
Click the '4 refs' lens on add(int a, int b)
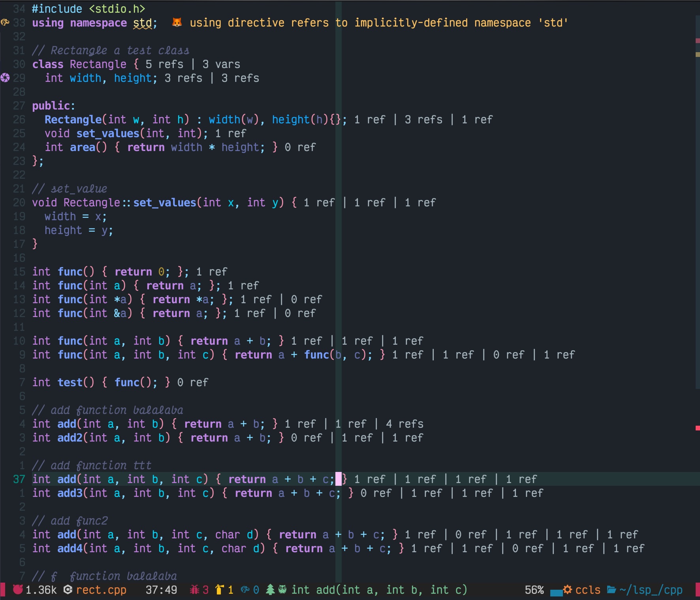405,424
